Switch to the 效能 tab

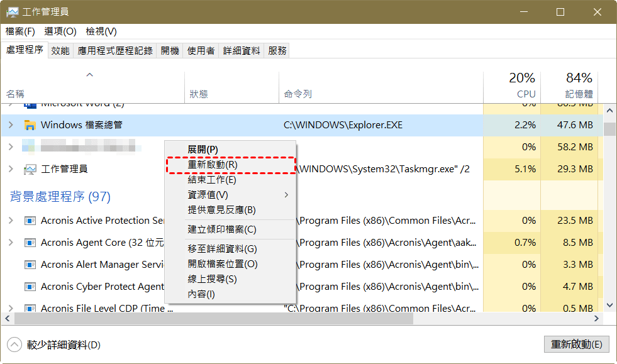(60, 51)
